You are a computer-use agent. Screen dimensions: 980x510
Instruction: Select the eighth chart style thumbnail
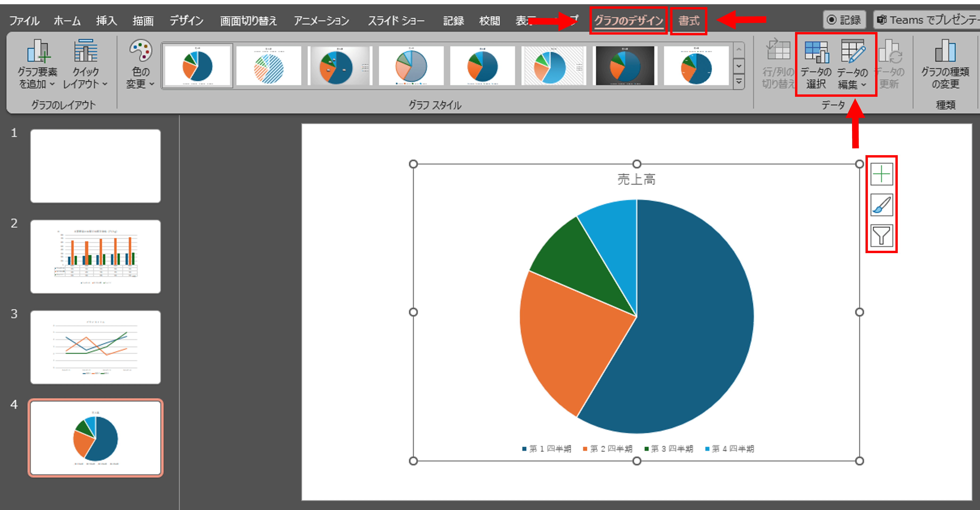pyautogui.click(x=696, y=66)
